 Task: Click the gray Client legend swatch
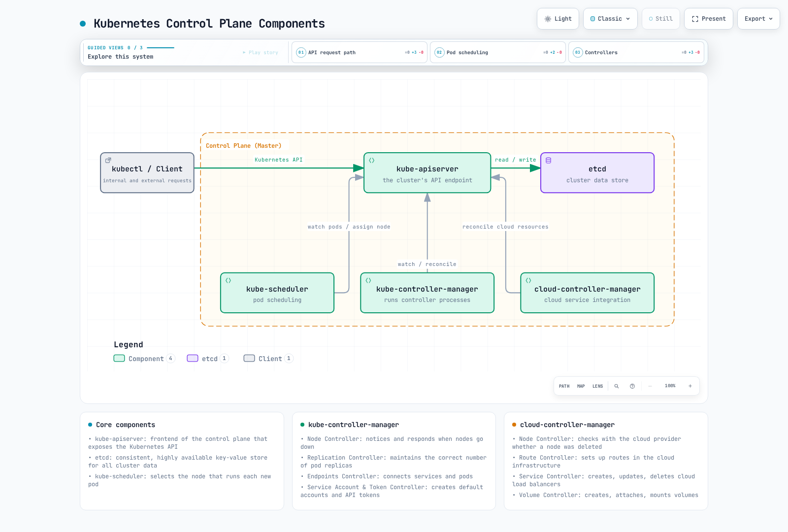[x=249, y=358]
